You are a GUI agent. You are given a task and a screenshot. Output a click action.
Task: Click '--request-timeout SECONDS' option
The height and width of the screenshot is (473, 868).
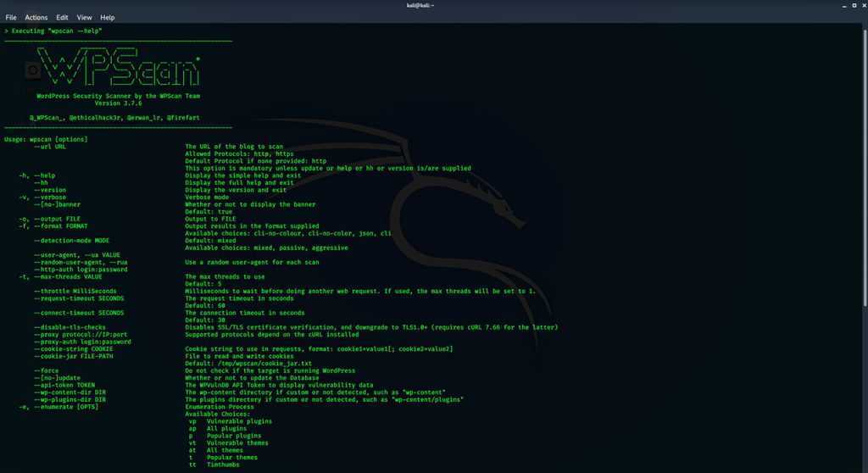tap(79, 298)
